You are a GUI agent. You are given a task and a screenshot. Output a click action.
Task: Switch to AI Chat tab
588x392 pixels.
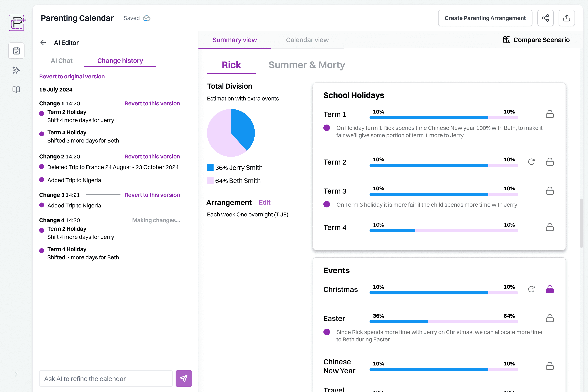pyautogui.click(x=61, y=61)
